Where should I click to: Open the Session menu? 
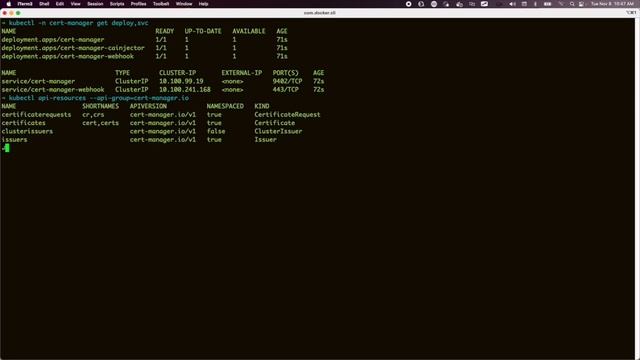[x=95, y=4]
